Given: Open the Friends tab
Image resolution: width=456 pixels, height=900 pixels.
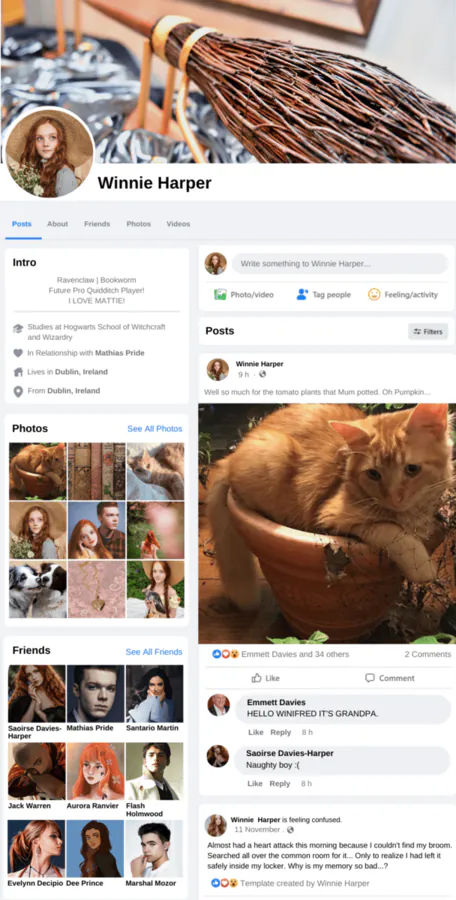Looking at the screenshot, I should (x=97, y=224).
